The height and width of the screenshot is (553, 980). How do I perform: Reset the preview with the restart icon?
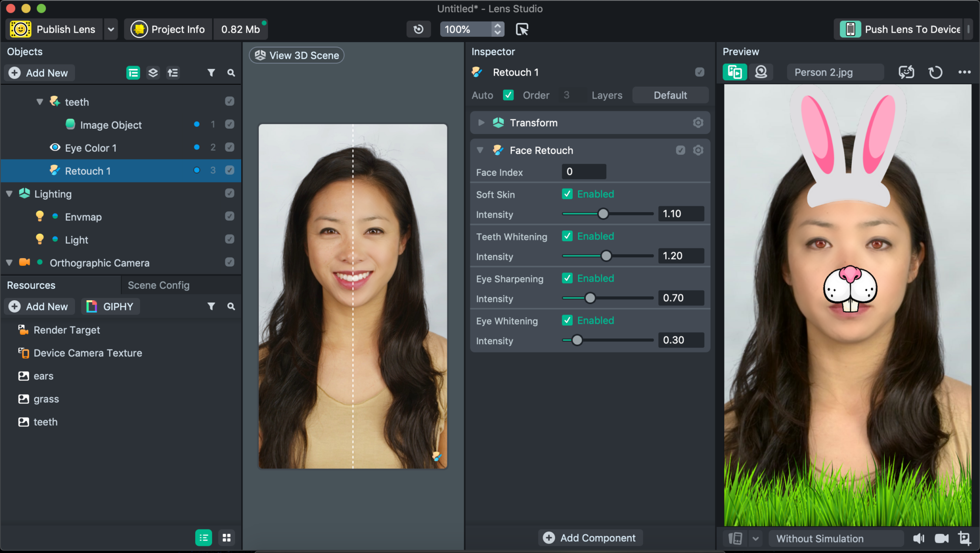pos(936,72)
